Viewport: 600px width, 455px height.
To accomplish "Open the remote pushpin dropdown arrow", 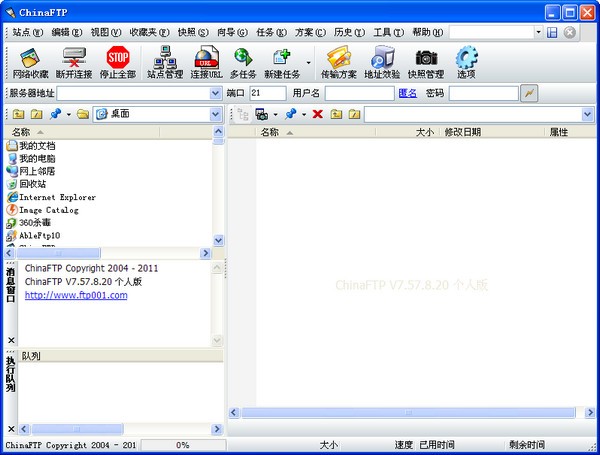I will 304,114.
